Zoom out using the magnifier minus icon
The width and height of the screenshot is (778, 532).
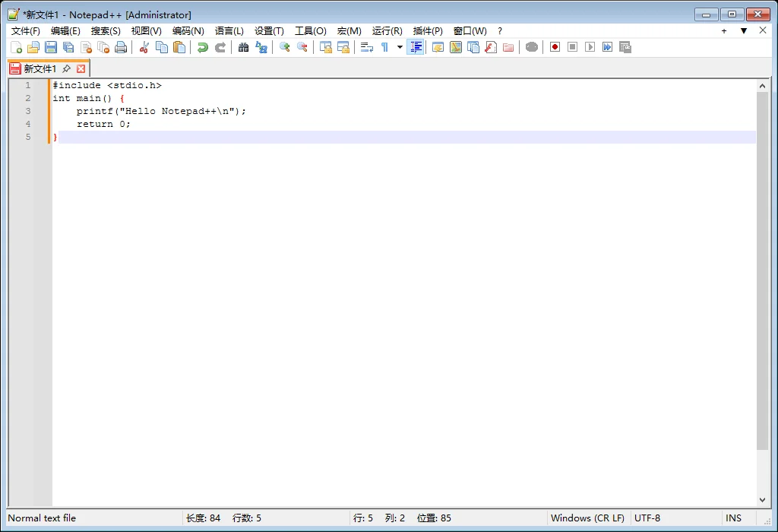pyautogui.click(x=302, y=47)
